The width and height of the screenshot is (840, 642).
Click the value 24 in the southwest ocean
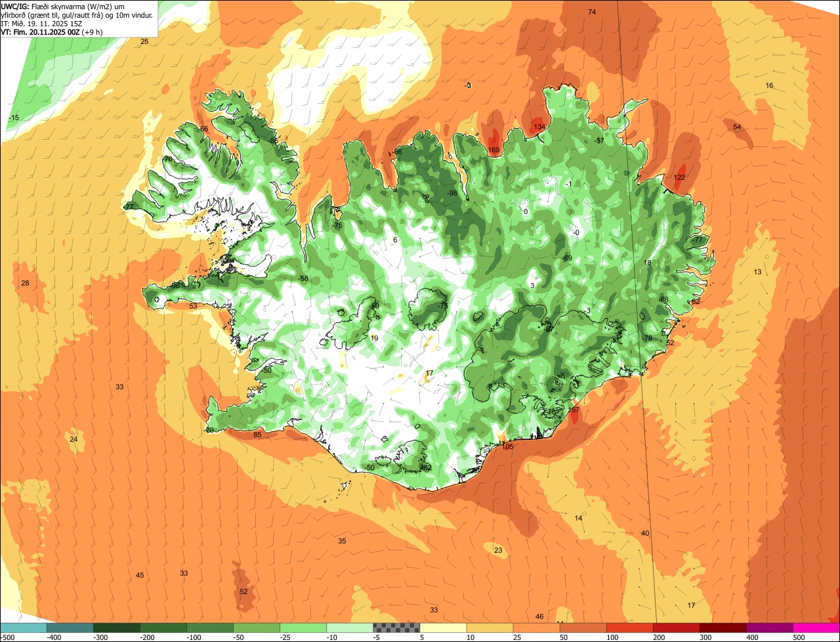point(73,439)
